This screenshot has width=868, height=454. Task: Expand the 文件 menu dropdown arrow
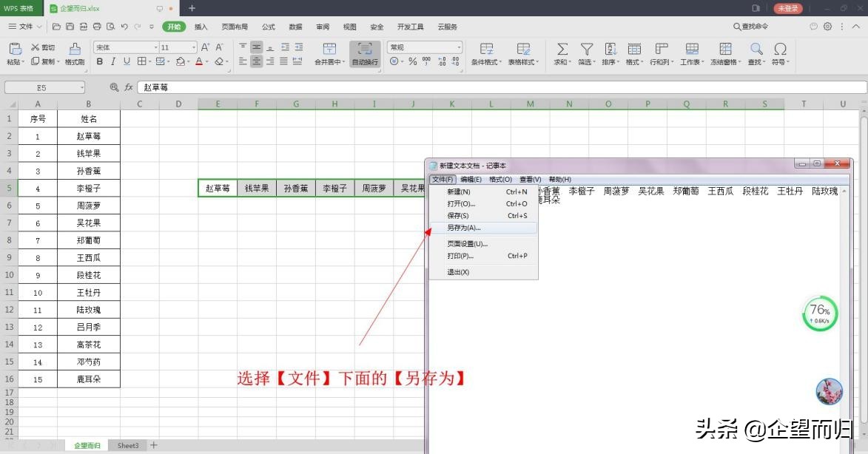point(39,26)
